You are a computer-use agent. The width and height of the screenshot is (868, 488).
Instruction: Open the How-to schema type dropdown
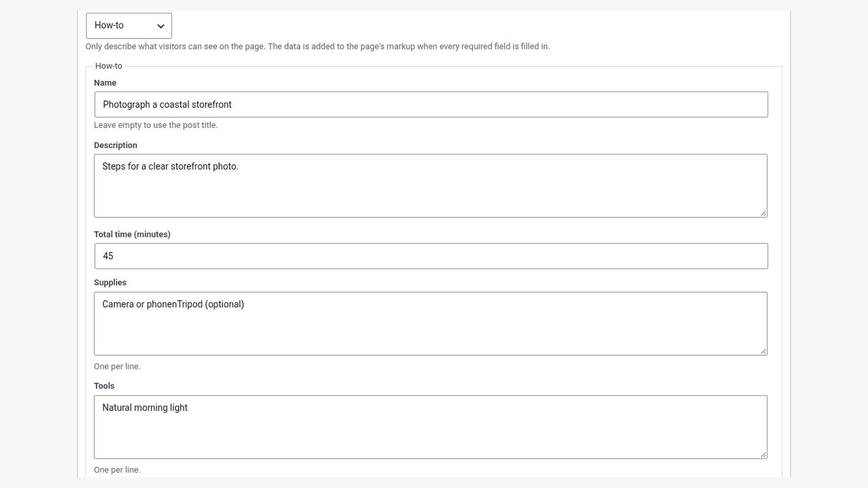tap(129, 25)
